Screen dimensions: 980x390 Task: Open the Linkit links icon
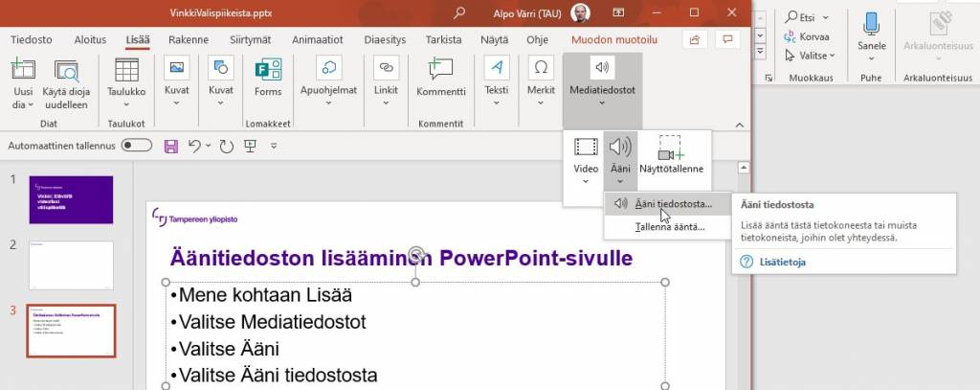point(387,68)
